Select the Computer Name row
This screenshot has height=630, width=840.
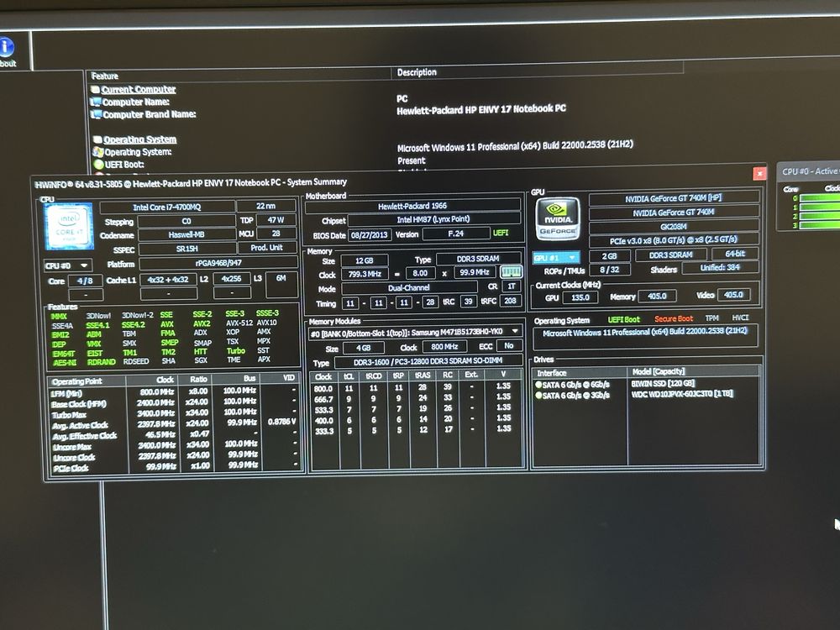coord(135,102)
